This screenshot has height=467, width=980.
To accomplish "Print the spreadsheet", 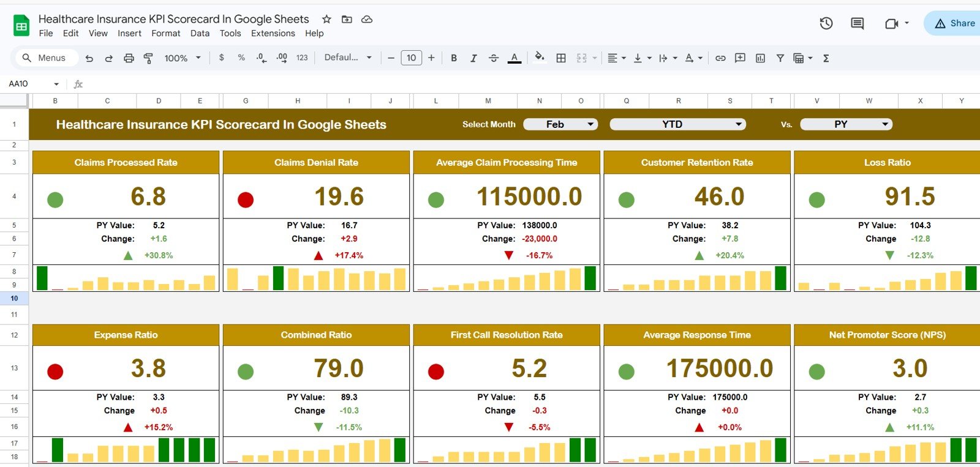I will [129, 58].
